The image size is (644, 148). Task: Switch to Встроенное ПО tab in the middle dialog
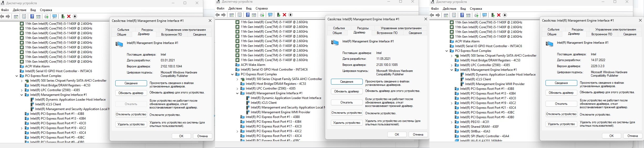tap(387, 33)
